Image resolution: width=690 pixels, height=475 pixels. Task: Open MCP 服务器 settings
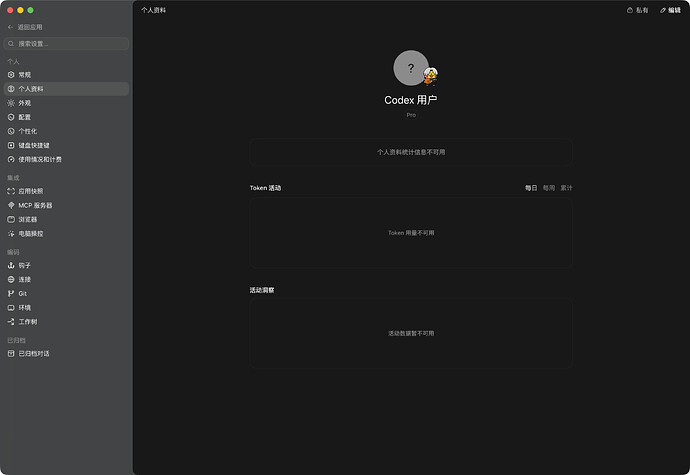tap(66, 205)
